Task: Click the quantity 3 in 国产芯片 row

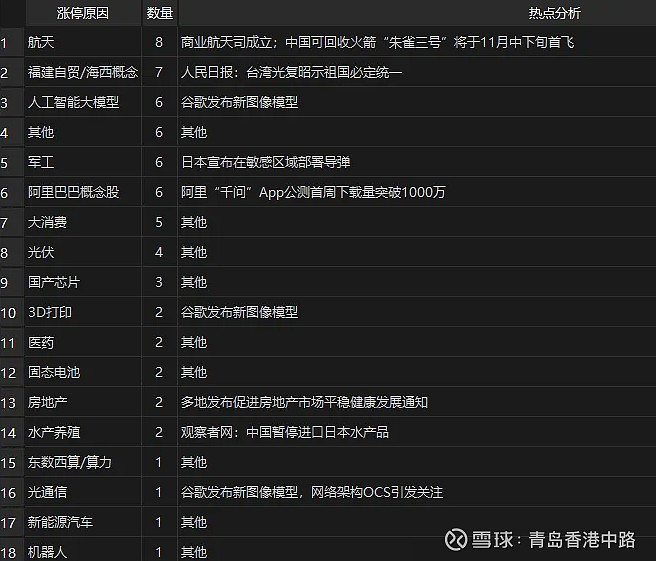Action: click(159, 282)
